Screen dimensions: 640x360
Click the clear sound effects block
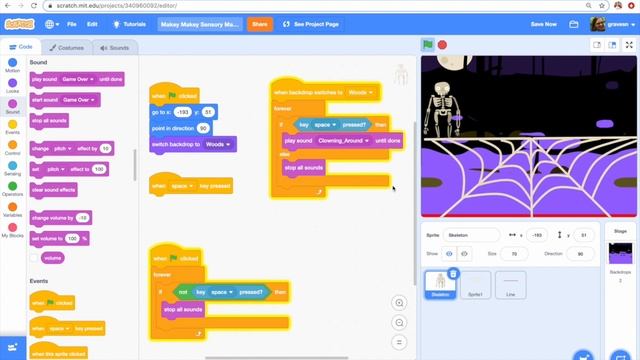click(x=53, y=190)
